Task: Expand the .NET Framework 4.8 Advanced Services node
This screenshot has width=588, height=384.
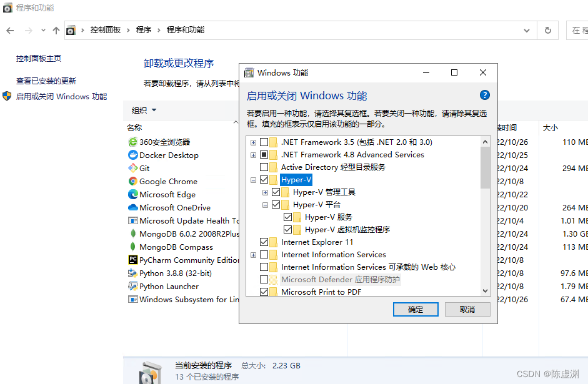Action: (x=252, y=154)
